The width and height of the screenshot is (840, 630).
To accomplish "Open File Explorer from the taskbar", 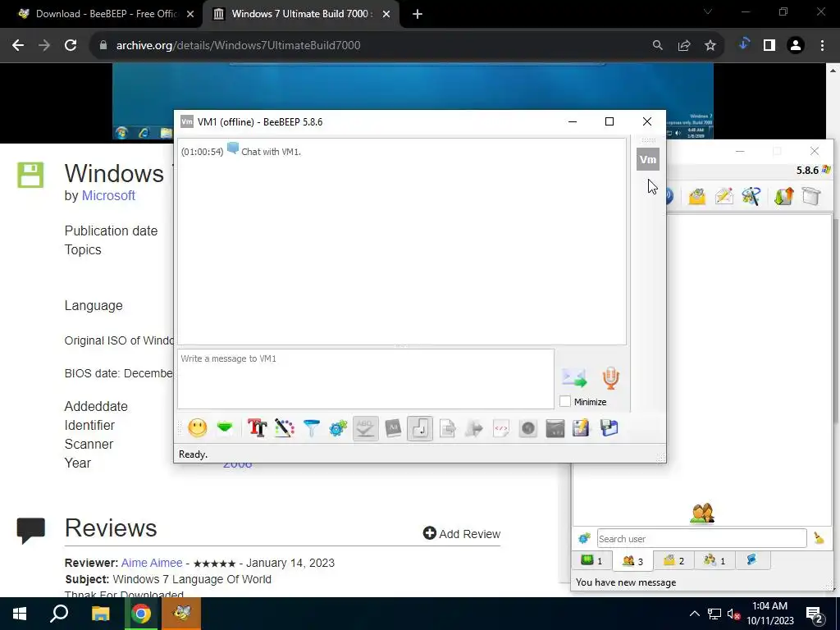I will 100,614.
